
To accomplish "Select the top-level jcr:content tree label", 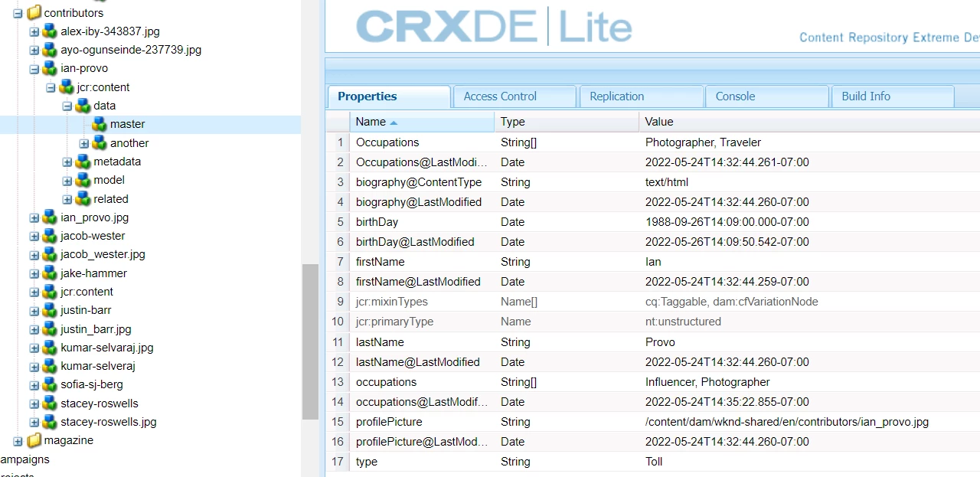I will click(x=87, y=292).
